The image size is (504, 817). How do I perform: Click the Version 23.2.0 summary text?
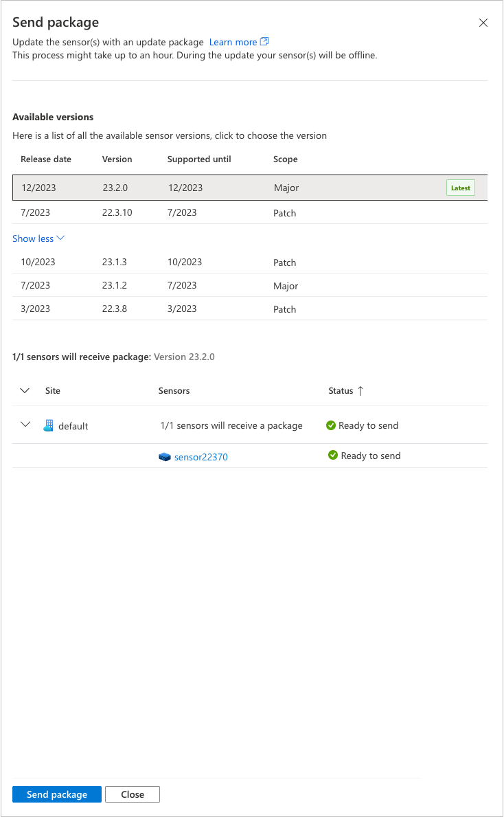tap(184, 357)
